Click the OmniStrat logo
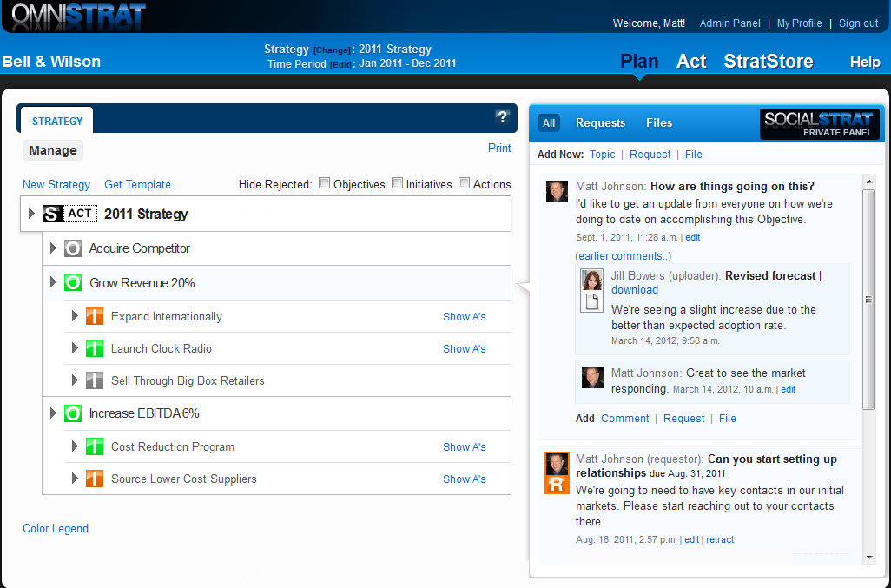 [x=78, y=17]
